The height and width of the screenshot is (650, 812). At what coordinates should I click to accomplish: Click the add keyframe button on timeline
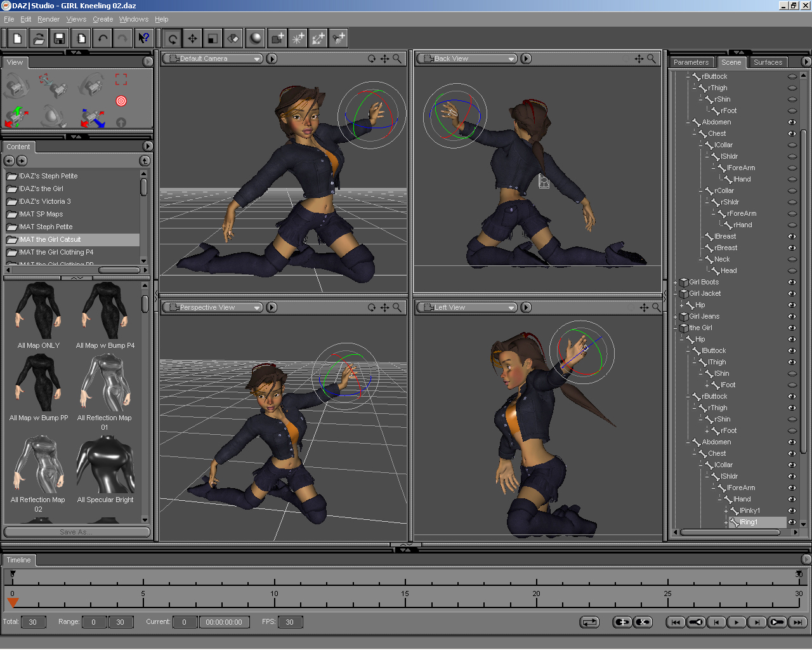pyautogui.click(x=622, y=622)
